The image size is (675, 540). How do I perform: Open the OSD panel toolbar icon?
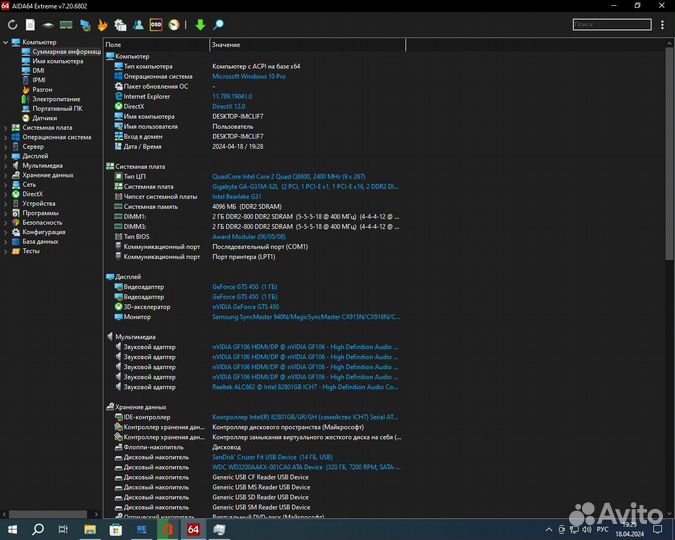pos(156,25)
